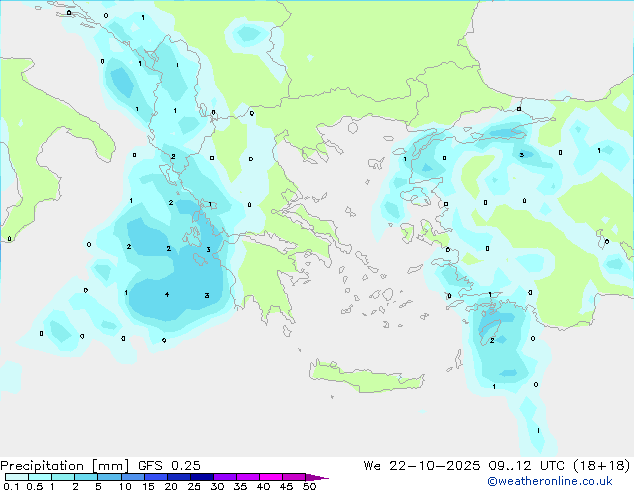Click the 25–30 mm navy legend swatch

tap(201, 477)
